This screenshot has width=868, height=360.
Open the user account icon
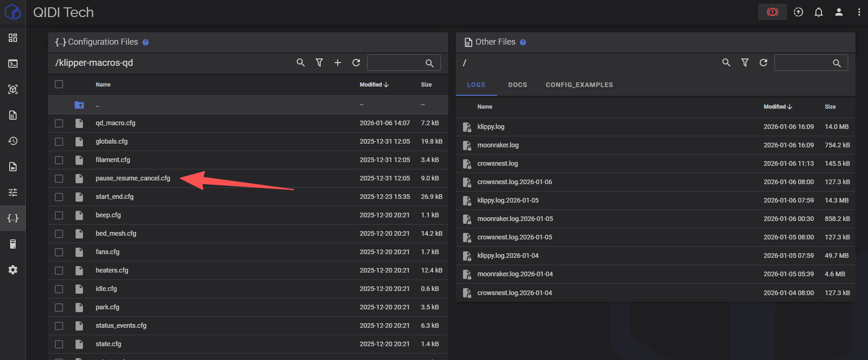[x=839, y=12]
